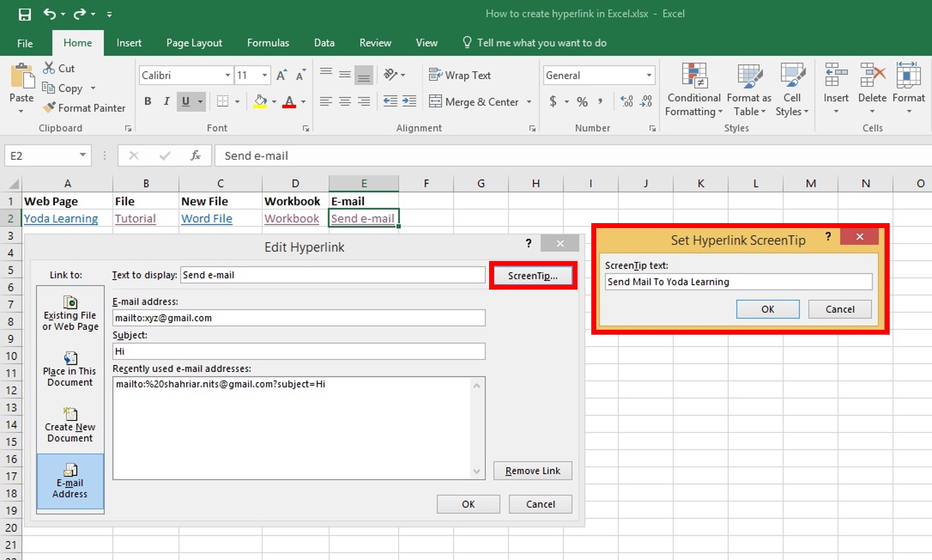Viewport: 932px width, 560px height.
Task: Open the font color red A swatch
Action: (289, 101)
